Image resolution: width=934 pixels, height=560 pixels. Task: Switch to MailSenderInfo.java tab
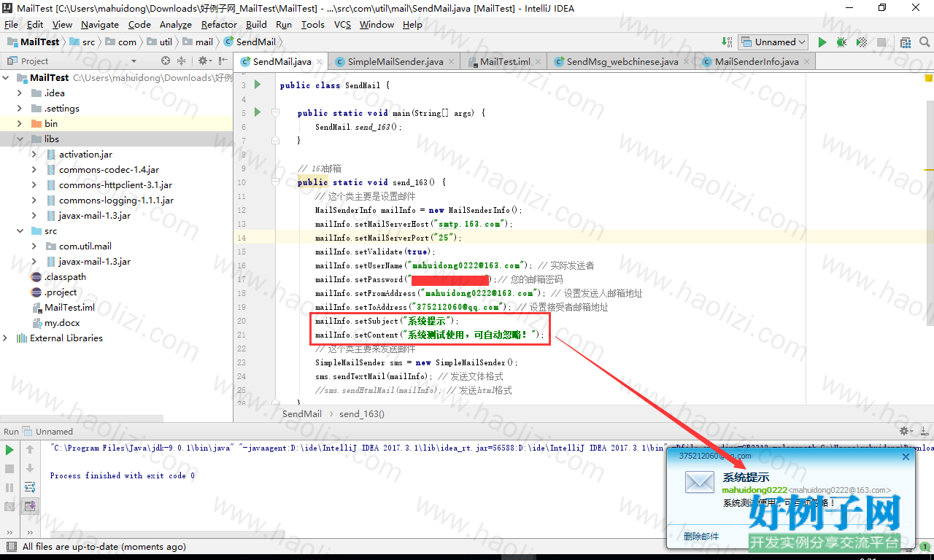tap(757, 62)
